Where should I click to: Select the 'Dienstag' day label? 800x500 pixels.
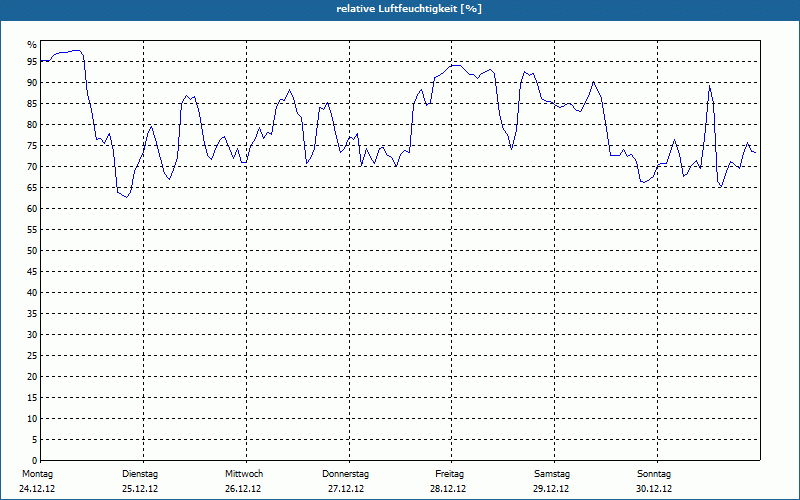pyautogui.click(x=140, y=474)
